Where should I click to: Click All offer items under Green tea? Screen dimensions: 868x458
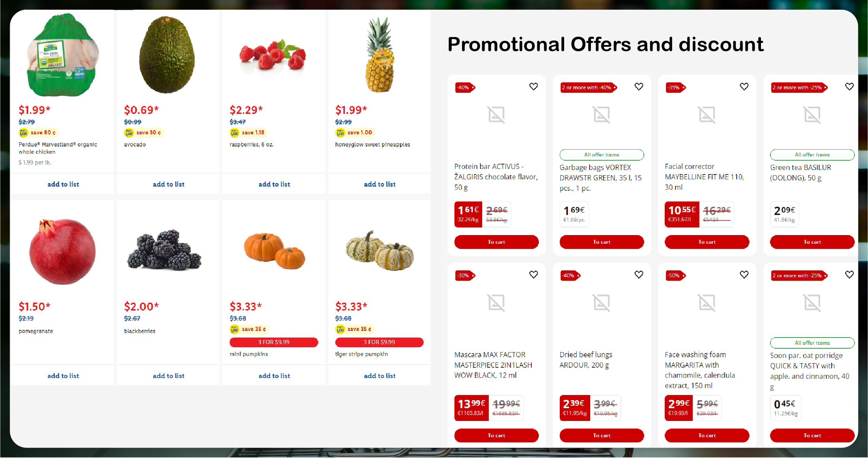[x=812, y=155]
